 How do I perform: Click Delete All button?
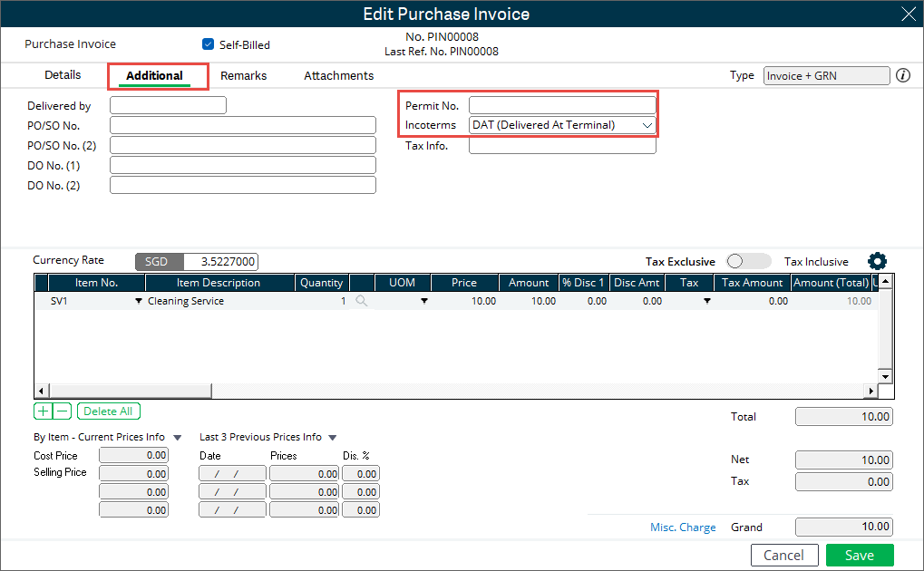click(109, 411)
